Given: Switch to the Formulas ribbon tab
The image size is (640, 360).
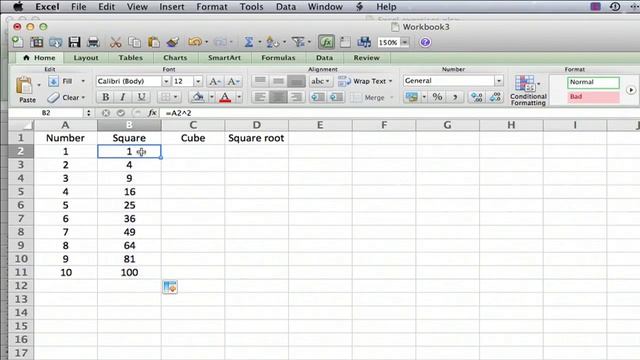Looking at the screenshot, I should pyautogui.click(x=278, y=58).
